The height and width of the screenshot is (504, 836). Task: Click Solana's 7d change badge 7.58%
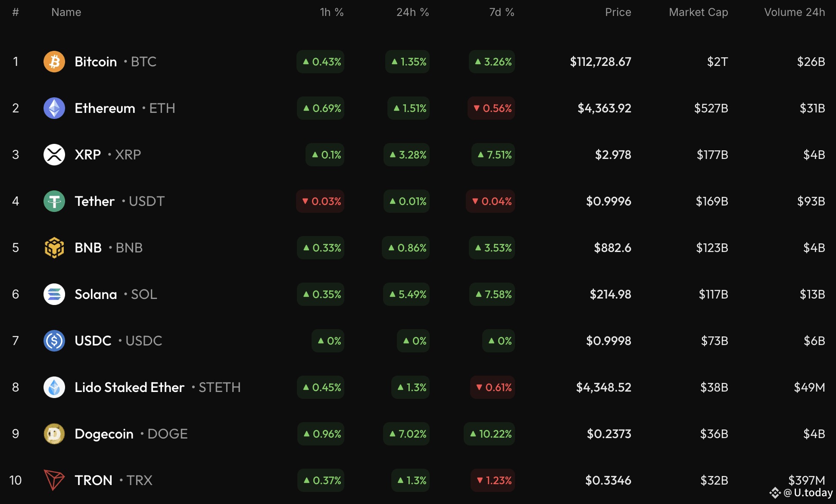pyautogui.click(x=492, y=294)
